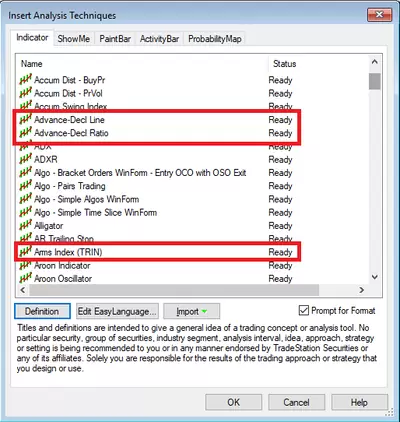Click the Arms Index (TRIN) icon
Viewport: 400px width, 422px height.
point(26,252)
